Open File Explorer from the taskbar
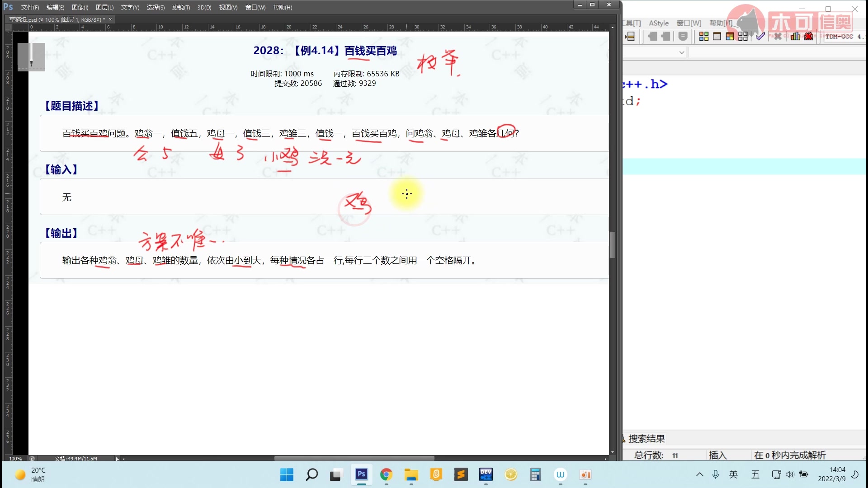This screenshot has width=868, height=488. (x=411, y=474)
